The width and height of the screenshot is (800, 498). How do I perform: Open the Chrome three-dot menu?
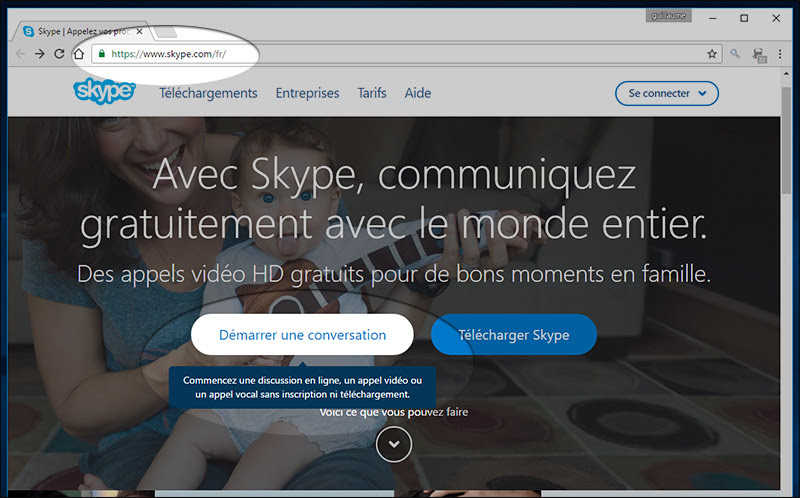780,54
